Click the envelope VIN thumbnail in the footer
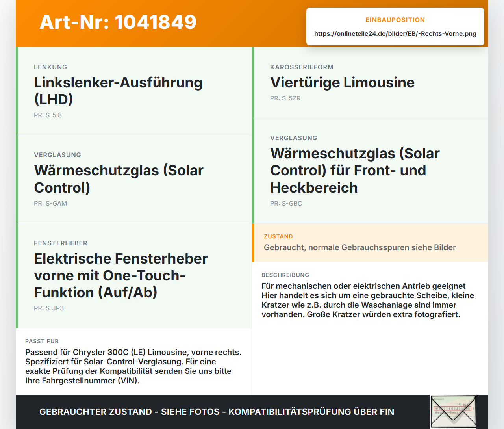The image size is (504, 429). tap(453, 412)
